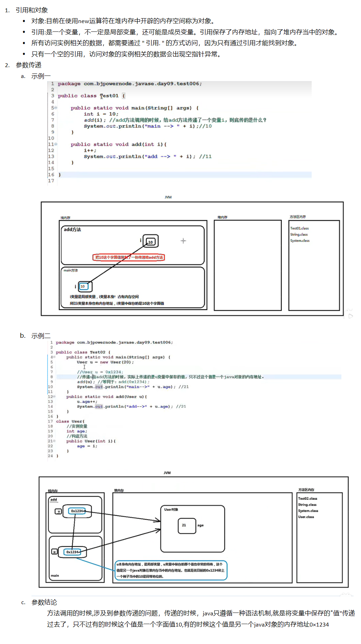This screenshot has width=361, height=644.
Task: Click sub-heading '参数结论'
Action: (x=44, y=602)
